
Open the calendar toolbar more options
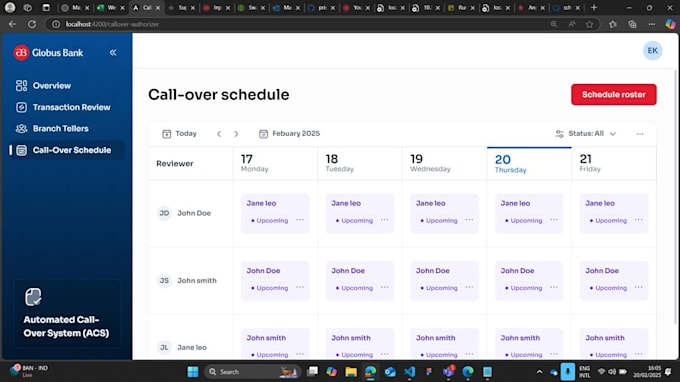(x=640, y=134)
